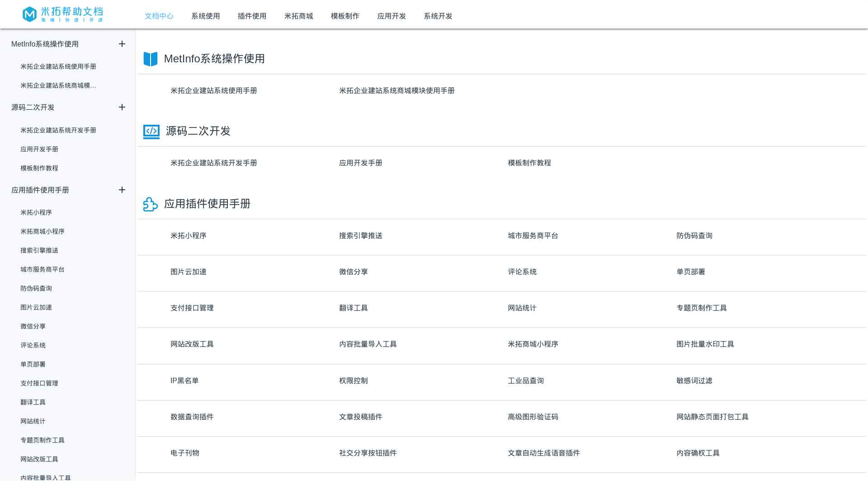Screen dimensions: 868x488
Task: Select 搜索引擎推送 in sidebar
Action: click(x=39, y=250)
